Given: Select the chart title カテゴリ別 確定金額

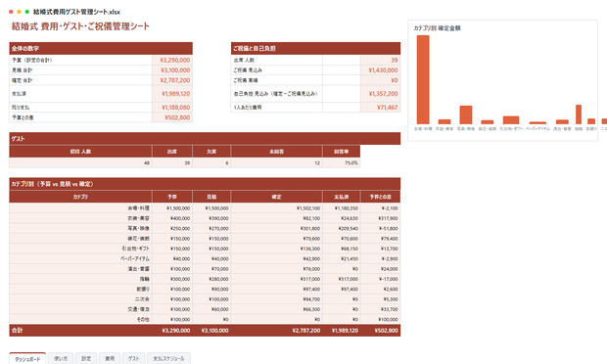Looking at the screenshot, I should [437, 28].
